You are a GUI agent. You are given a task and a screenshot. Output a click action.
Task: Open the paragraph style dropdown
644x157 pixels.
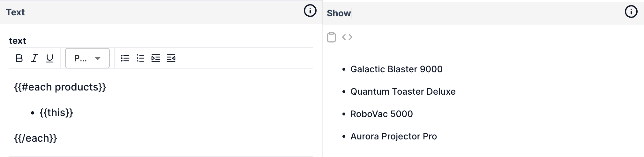pyautogui.click(x=87, y=58)
